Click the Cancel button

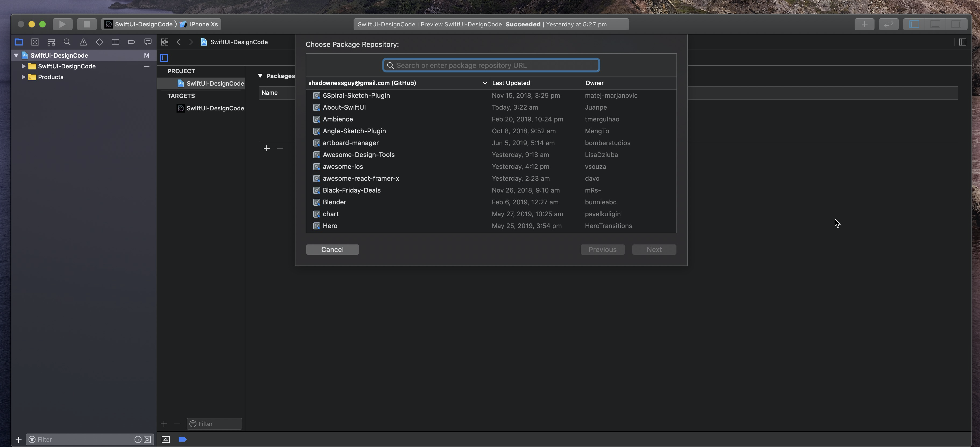[x=332, y=249]
